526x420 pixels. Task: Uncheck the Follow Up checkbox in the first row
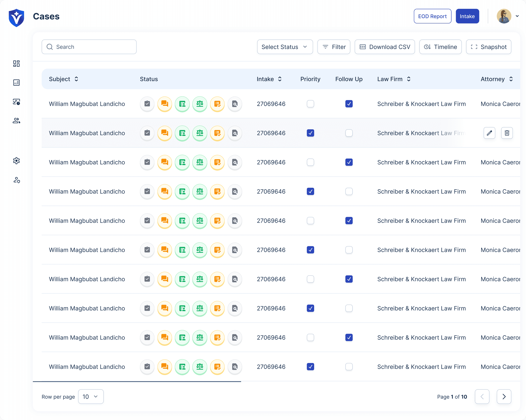(x=349, y=104)
